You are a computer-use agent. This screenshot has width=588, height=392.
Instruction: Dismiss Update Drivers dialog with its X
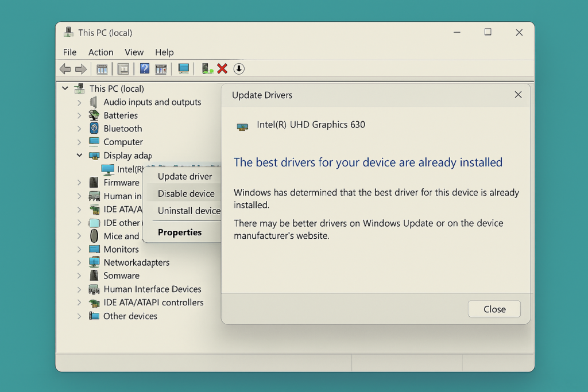pos(518,95)
